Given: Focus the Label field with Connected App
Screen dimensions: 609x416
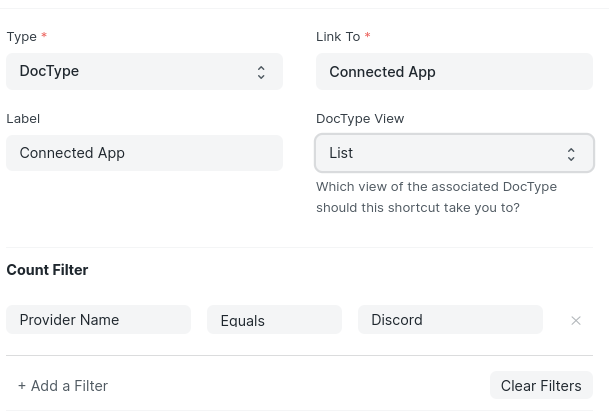Looking at the screenshot, I should (144, 153).
